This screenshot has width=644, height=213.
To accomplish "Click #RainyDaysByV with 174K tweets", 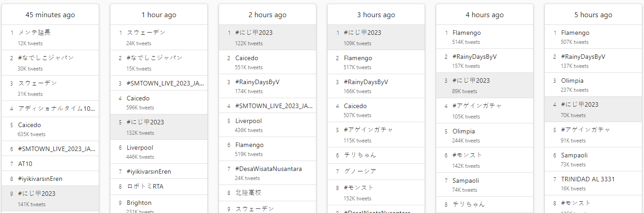I will click(x=258, y=82).
